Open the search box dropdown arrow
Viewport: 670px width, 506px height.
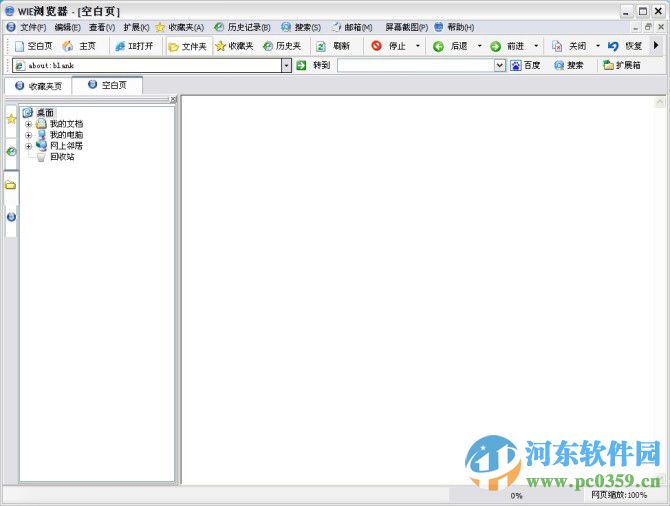coord(500,65)
